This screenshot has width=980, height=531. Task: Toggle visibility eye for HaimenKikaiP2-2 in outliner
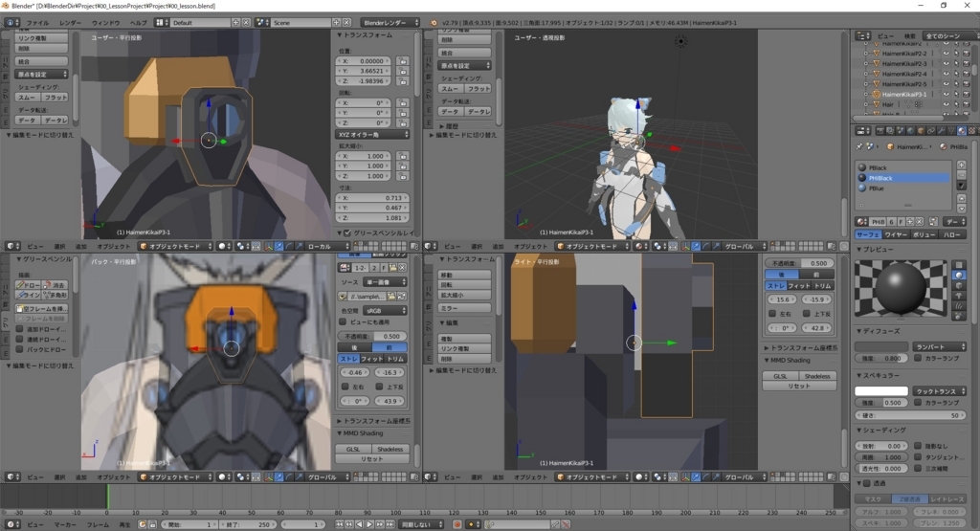pos(946,54)
